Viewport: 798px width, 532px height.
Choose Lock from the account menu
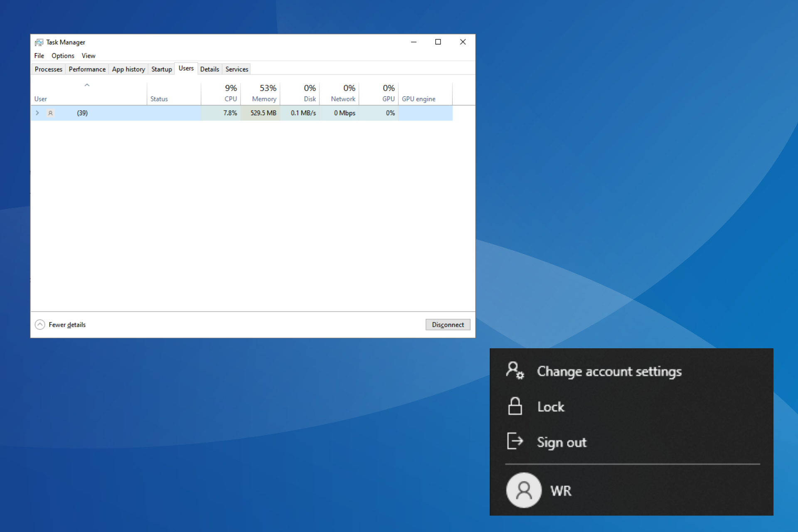[x=551, y=406]
